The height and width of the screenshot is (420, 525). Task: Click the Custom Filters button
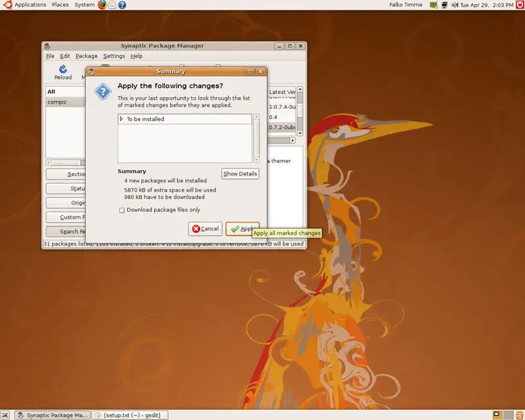coord(66,217)
